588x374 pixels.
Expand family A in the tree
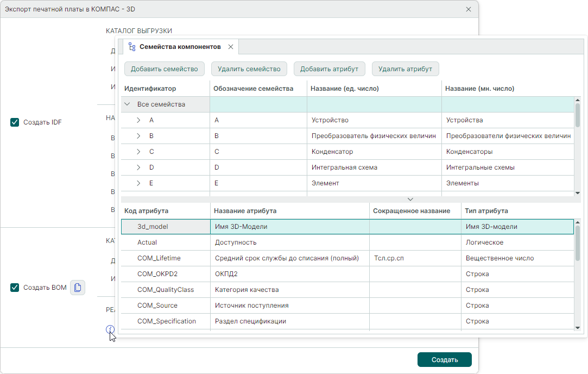coord(138,120)
